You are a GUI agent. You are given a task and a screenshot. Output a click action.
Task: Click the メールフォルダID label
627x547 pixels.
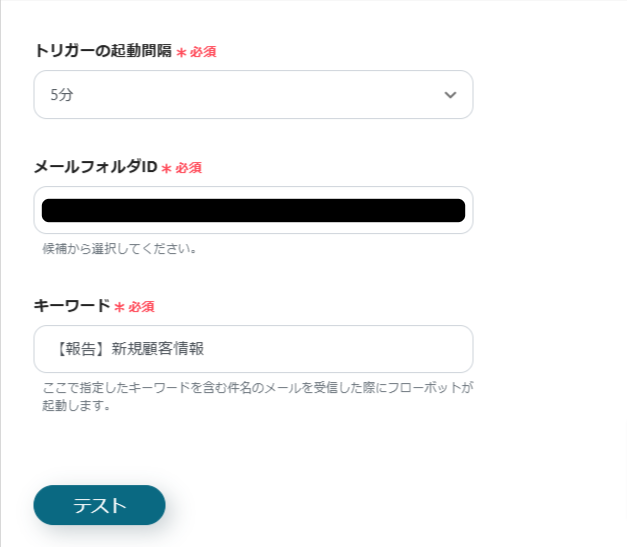tap(96, 167)
